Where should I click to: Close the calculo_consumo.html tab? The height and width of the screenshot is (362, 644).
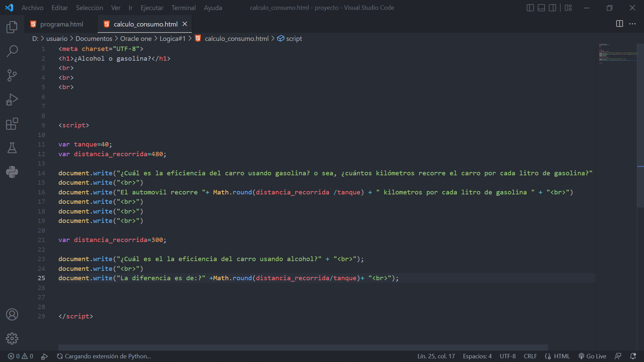185,24
